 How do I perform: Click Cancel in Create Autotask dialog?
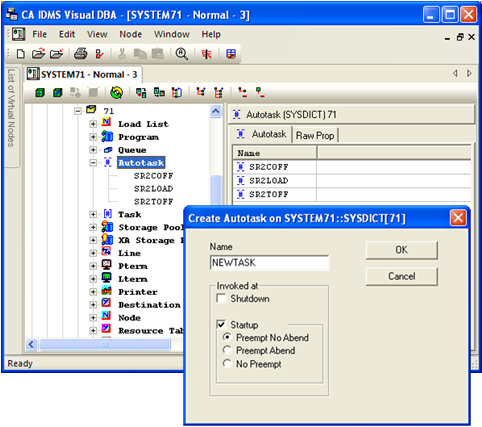click(401, 276)
